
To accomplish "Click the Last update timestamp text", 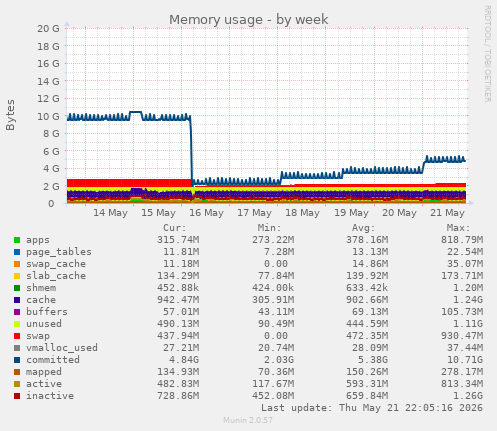I will 372,408.
